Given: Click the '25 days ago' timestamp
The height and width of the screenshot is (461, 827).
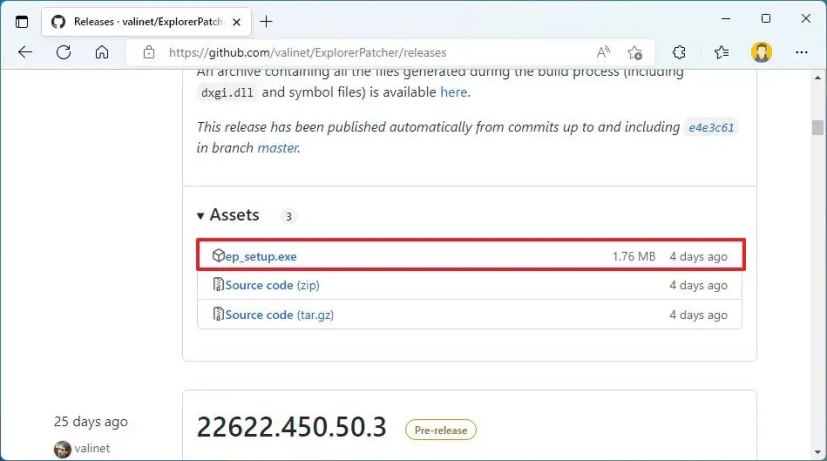Looking at the screenshot, I should [91, 421].
